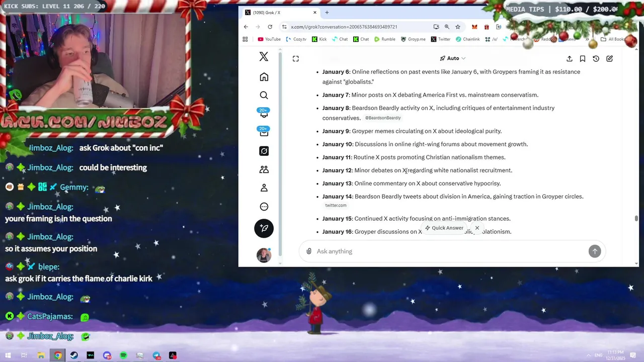Start a new Grok chat
The height and width of the screenshot is (362, 644).
(609, 59)
